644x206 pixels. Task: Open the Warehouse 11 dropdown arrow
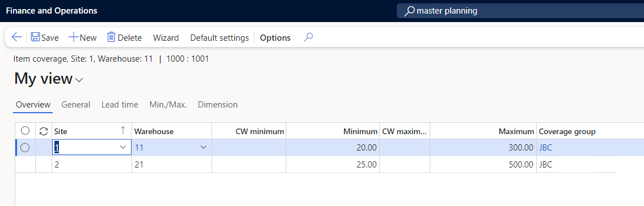click(x=203, y=147)
